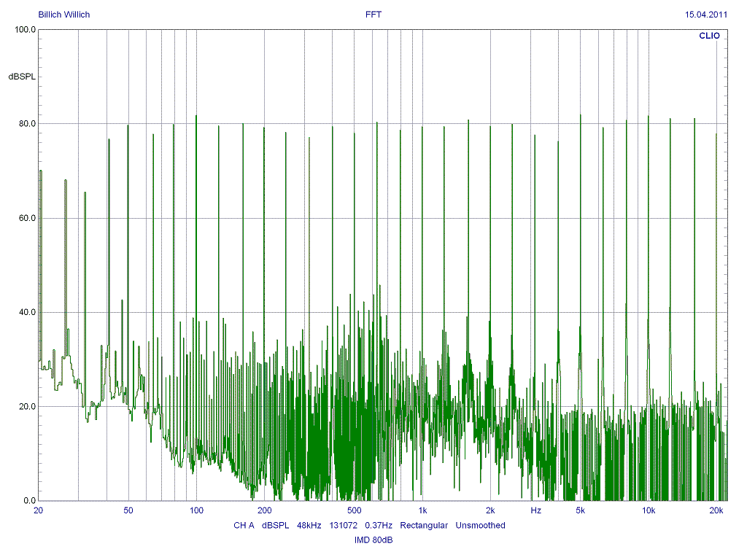Click the 131072 FFT size value
747x560 pixels.
345,525
